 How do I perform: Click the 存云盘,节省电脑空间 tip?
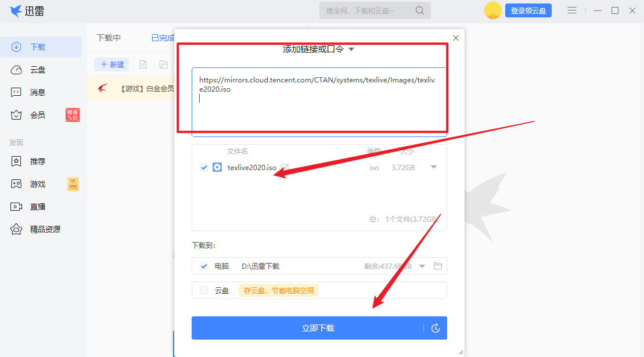pos(279,290)
